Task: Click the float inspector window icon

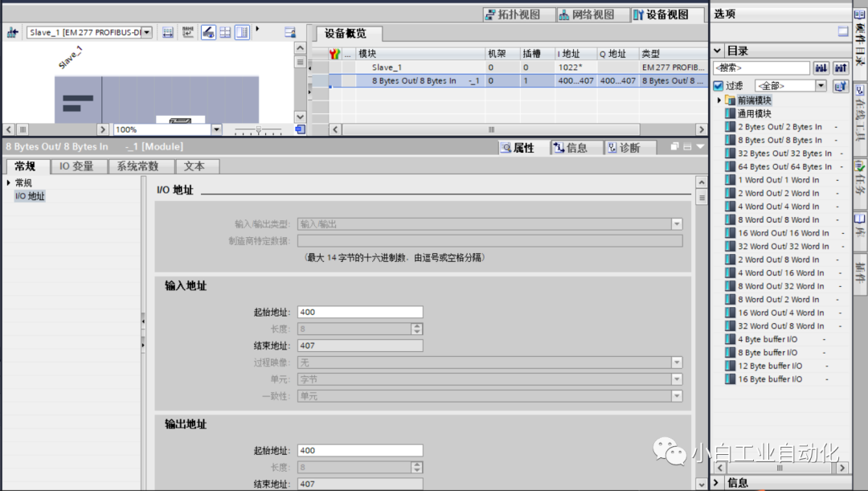Action: tap(674, 147)
